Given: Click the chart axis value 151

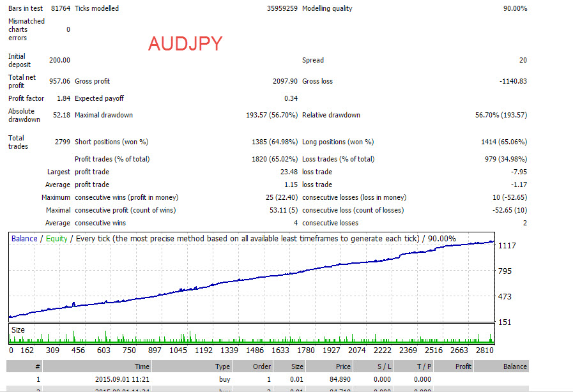Looking at the screenshot, I should click(x=505, y=322).
